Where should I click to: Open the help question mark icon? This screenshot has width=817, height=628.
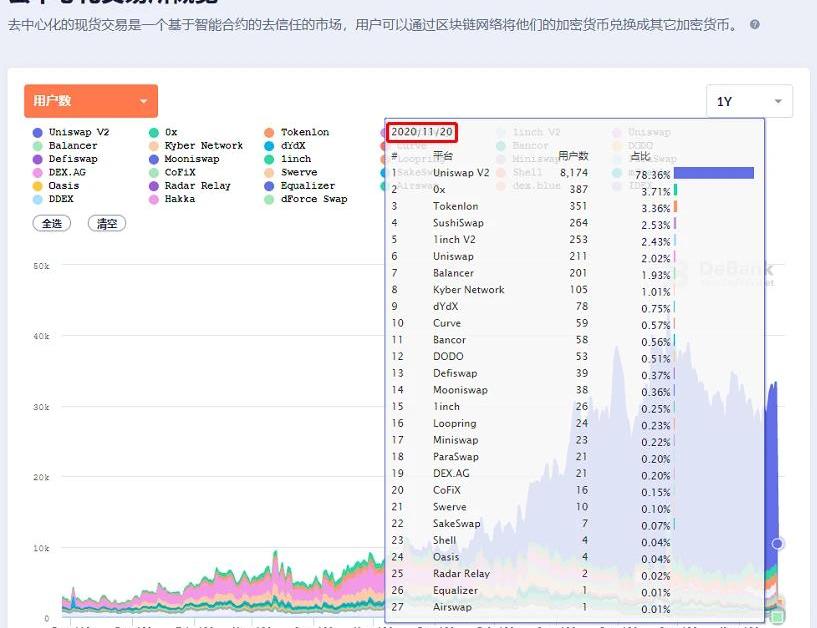point(754,24)
